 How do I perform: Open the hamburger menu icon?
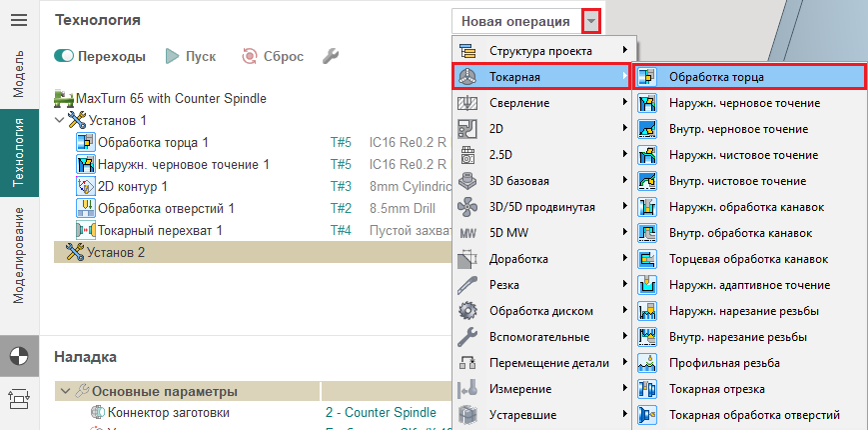pyautogui.click(x=19, y=20)
